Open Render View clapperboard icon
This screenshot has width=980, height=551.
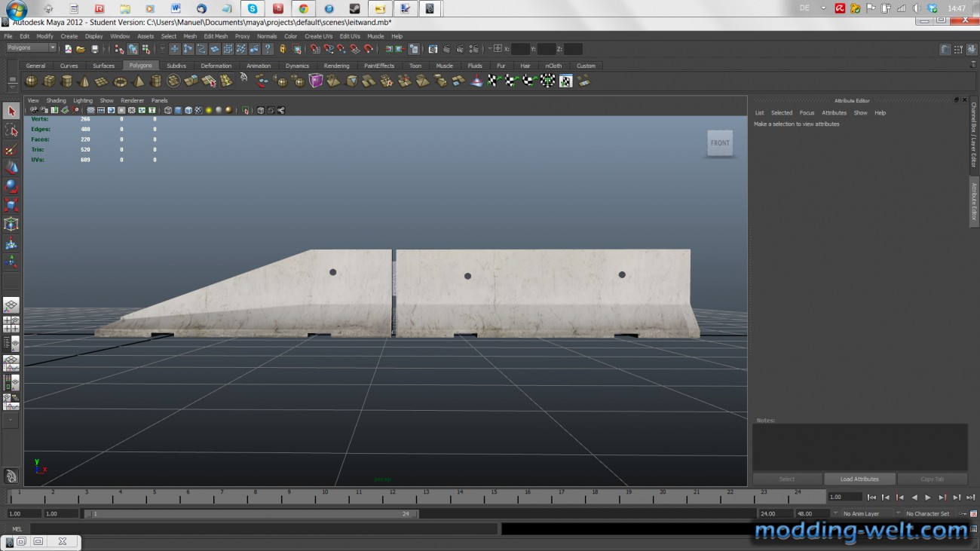(x=433, y=49)
